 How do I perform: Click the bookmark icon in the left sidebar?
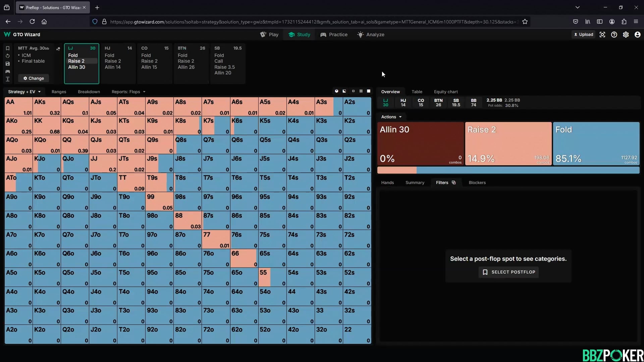(x=7, y=48)
